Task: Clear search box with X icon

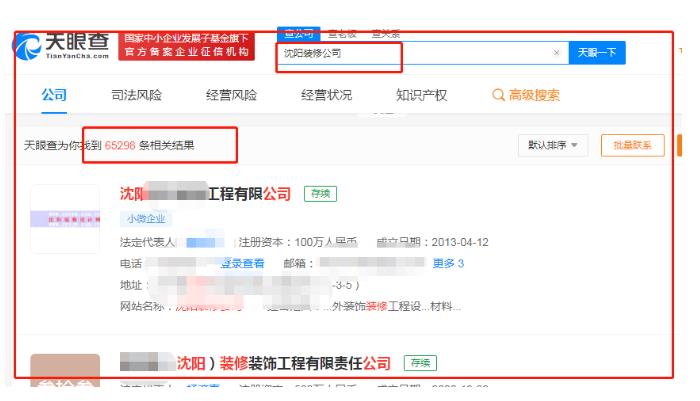Action: coord(556,53)
